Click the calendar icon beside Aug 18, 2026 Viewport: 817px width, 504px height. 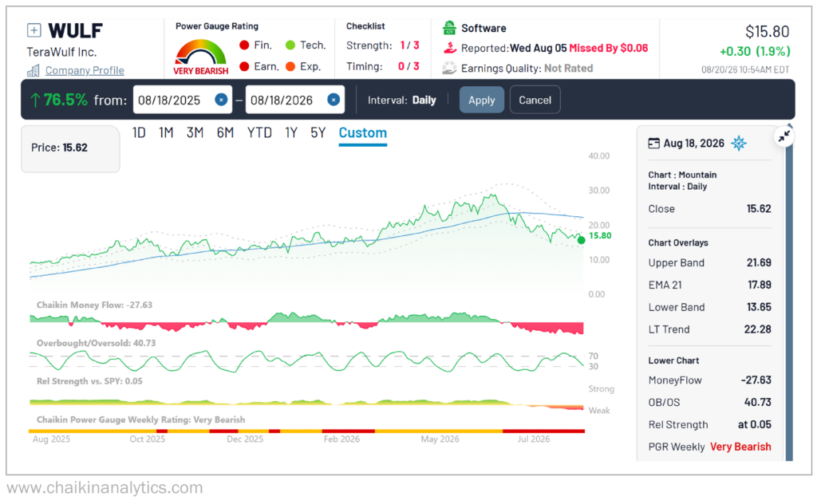tap(653, 144)
